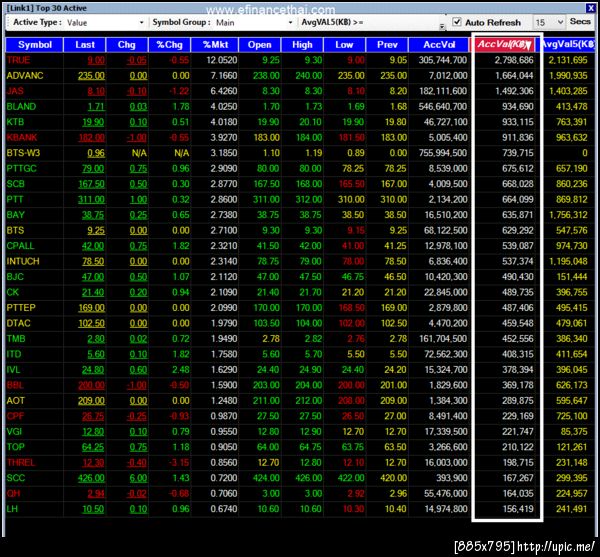Sort by the Chg column header

click(x=127, y=45)
